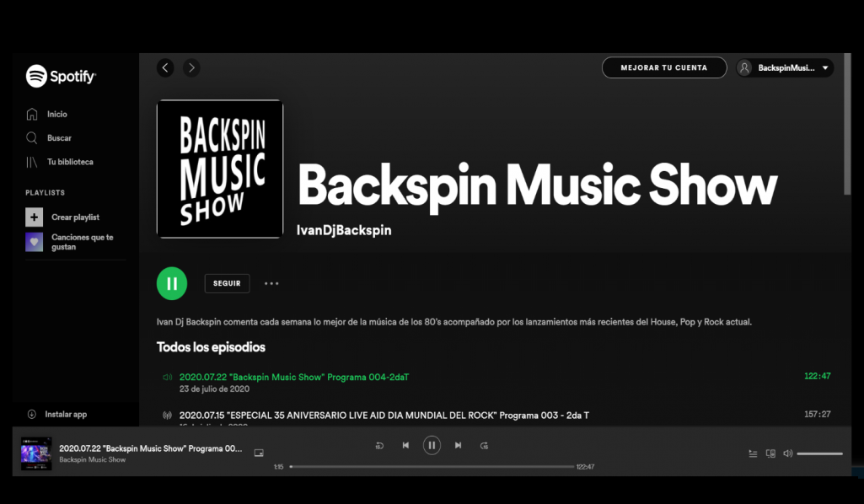
Task: Open IvanDjBackspin publisher link
Action: (x=344, y=230)
